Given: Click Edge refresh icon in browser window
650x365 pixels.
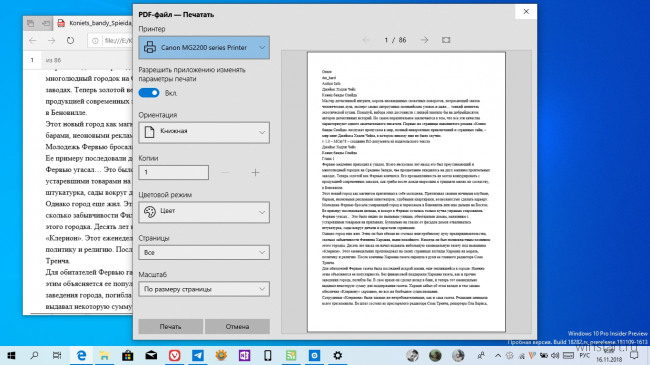Looking at the screenshot, I should click(x=70, y=40).
